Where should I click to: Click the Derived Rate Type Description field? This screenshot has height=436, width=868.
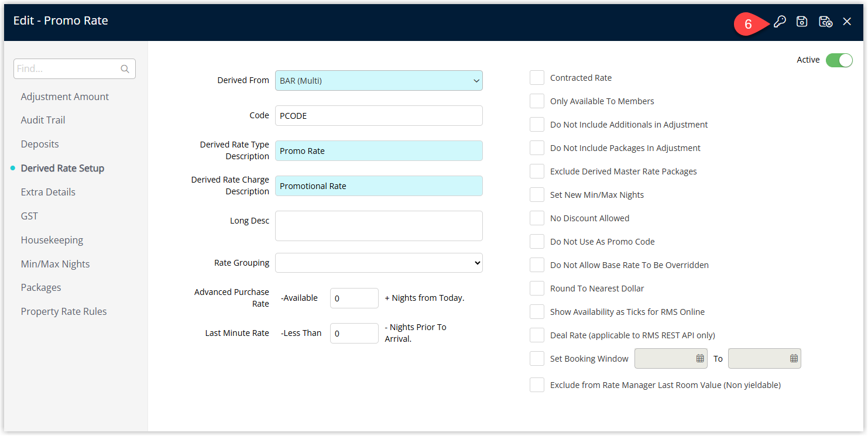pos(379,151)
